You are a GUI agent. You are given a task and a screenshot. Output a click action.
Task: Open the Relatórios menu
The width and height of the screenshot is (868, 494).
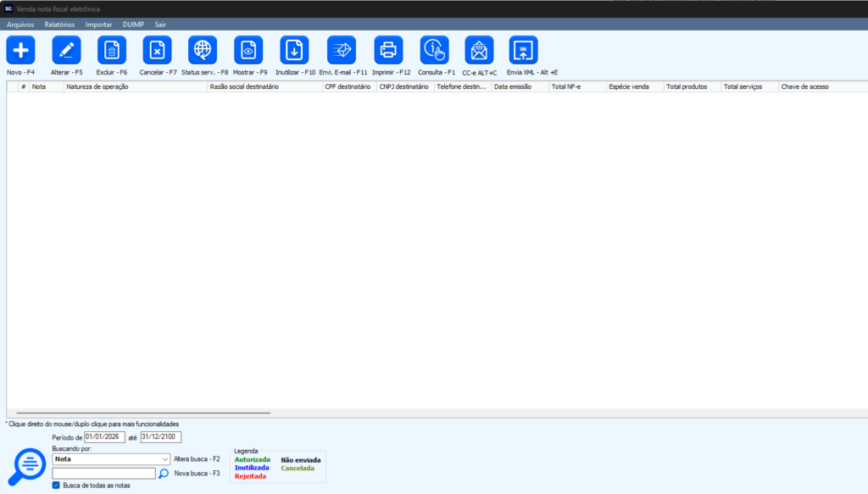(60, 25)
